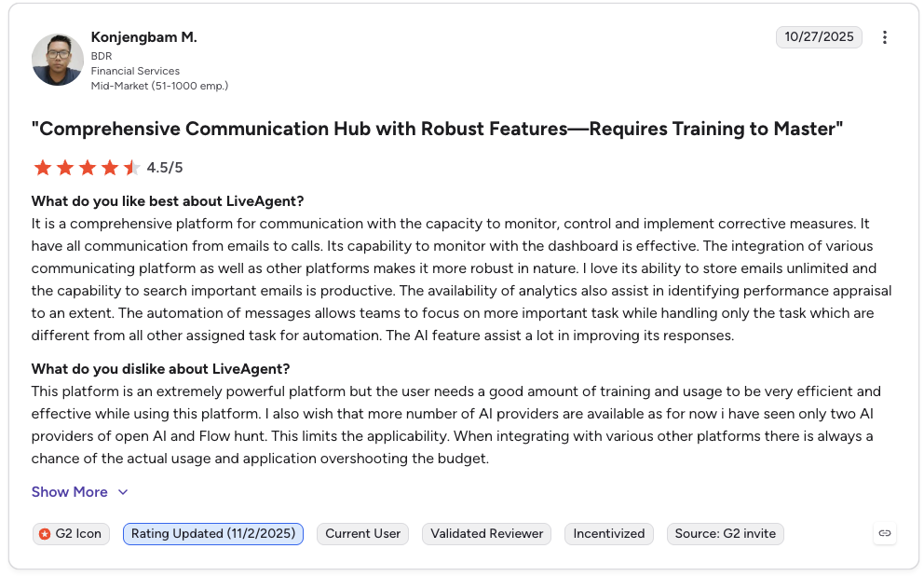Image resolution: width=924 pixels, height=576 pixels.
Task: Click the Validated Reviewer tag
Action: coord(487,533)
